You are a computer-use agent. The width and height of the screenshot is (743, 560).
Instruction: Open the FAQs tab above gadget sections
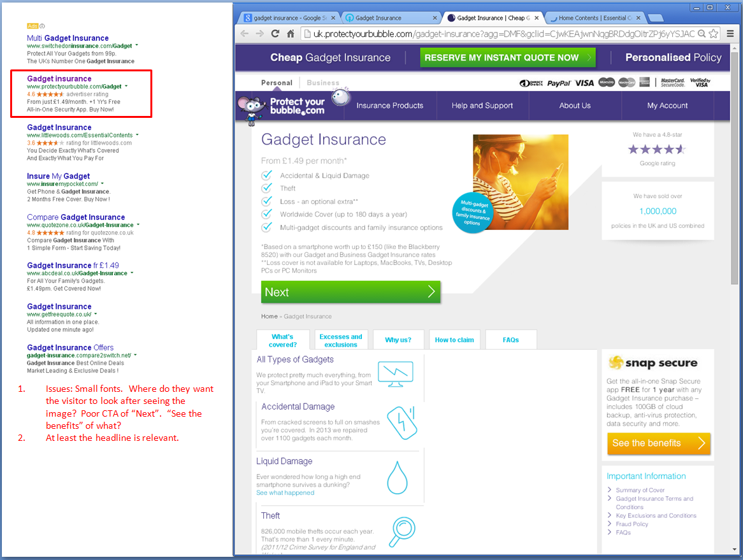(x=511, y=340)
